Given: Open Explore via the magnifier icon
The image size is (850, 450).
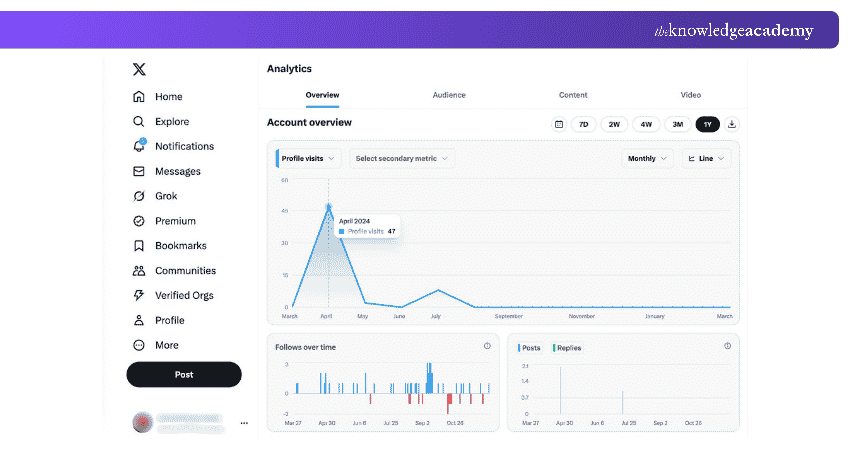Looking at the screenshot, I should point(139,121).
